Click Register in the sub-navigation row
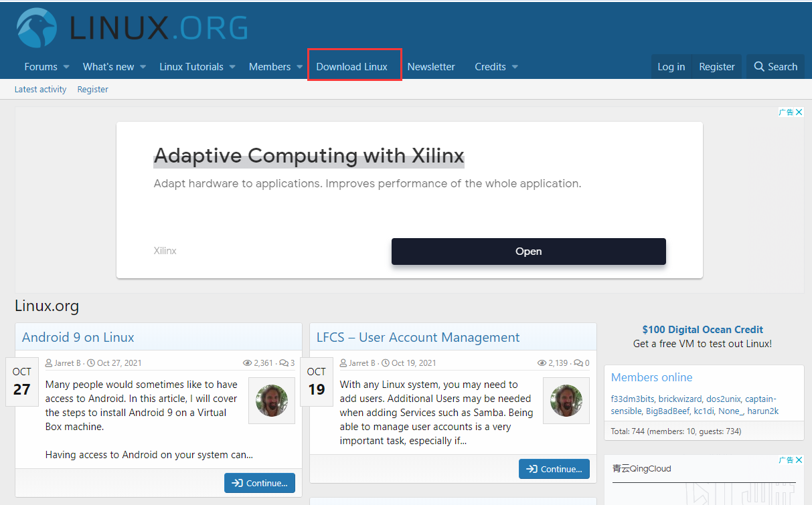The image size is (812, 505). (x=92, y=89)
